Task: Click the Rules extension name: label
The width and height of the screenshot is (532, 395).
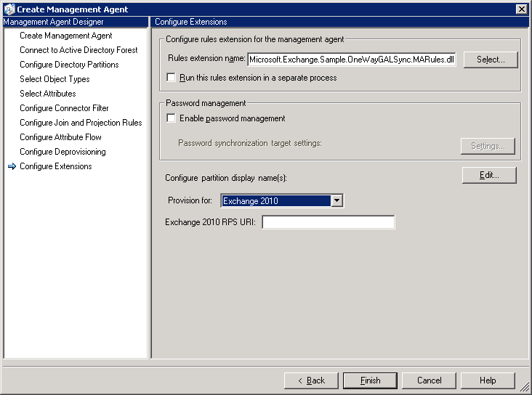Action: point(206,58)
